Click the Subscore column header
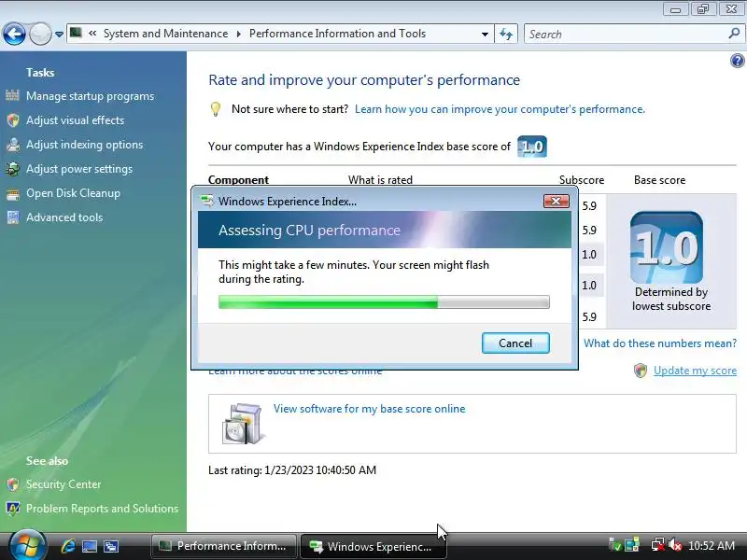The height and width of the screenshot is (560, 747). click(x=581, y=180)
